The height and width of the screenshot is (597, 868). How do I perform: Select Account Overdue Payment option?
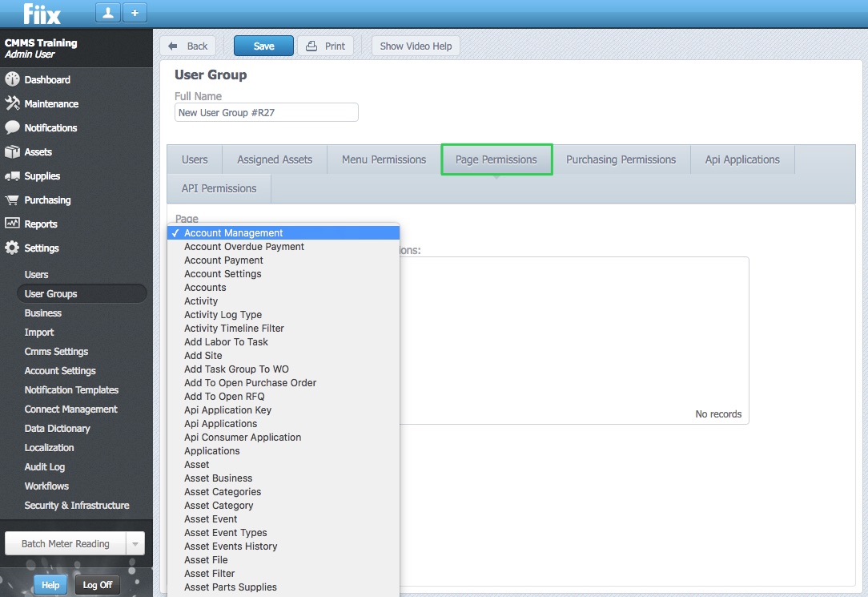tap(283, 247)
